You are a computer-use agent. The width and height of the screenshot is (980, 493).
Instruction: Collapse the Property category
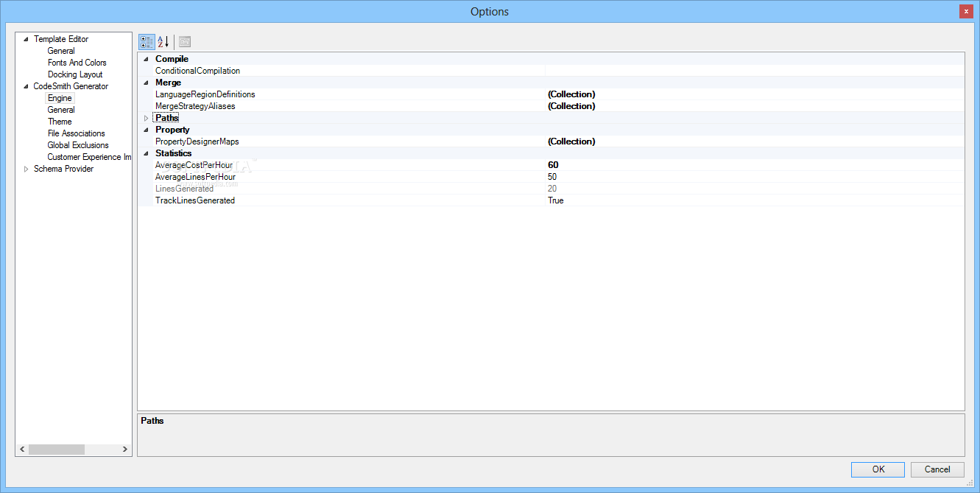(x=146, y=130)
